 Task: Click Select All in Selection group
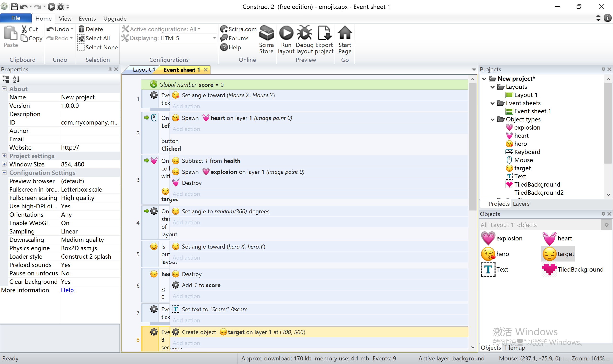(94, 38)
